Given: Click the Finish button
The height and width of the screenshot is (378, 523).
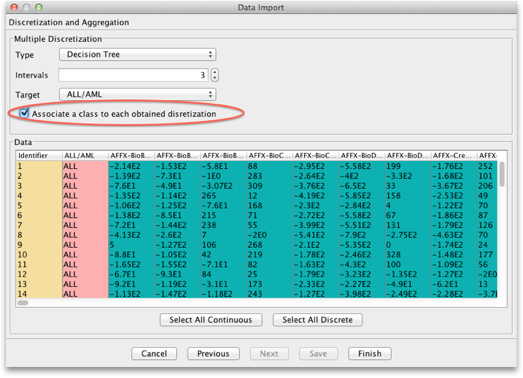Looking at the screenshot, I should pyautogui.click(x=370, y=353).
